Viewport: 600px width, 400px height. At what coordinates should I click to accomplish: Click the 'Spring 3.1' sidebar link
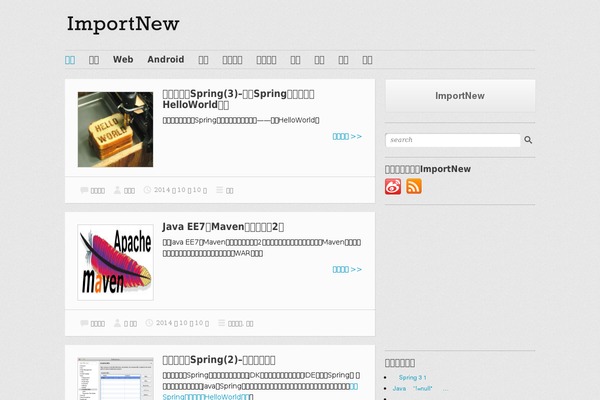click(412, 377)
